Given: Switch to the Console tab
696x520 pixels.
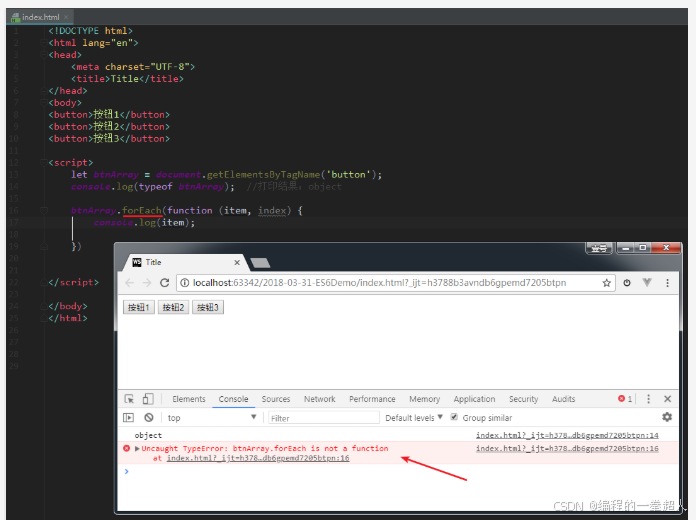Looking at the screenshot, I should (x=233, y=399).
